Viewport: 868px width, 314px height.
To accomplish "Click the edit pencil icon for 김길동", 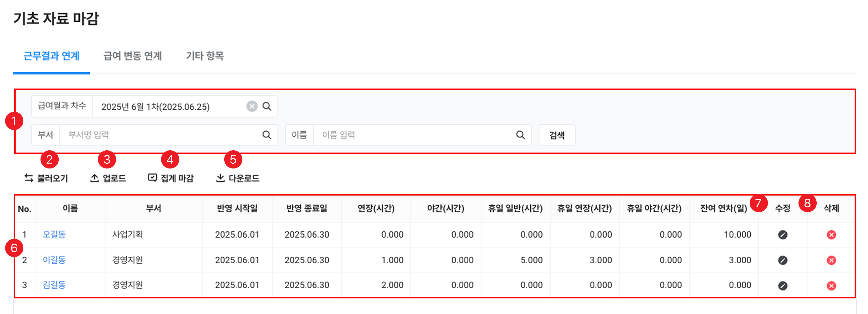I will [x=783, y=286].
